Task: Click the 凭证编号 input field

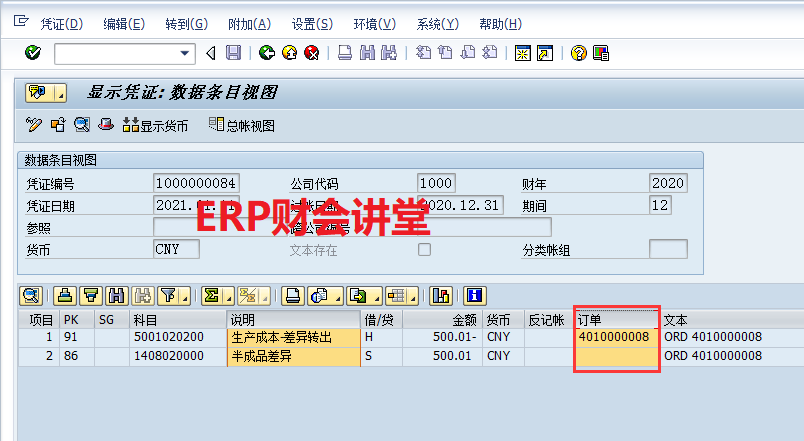Action: 196,183
